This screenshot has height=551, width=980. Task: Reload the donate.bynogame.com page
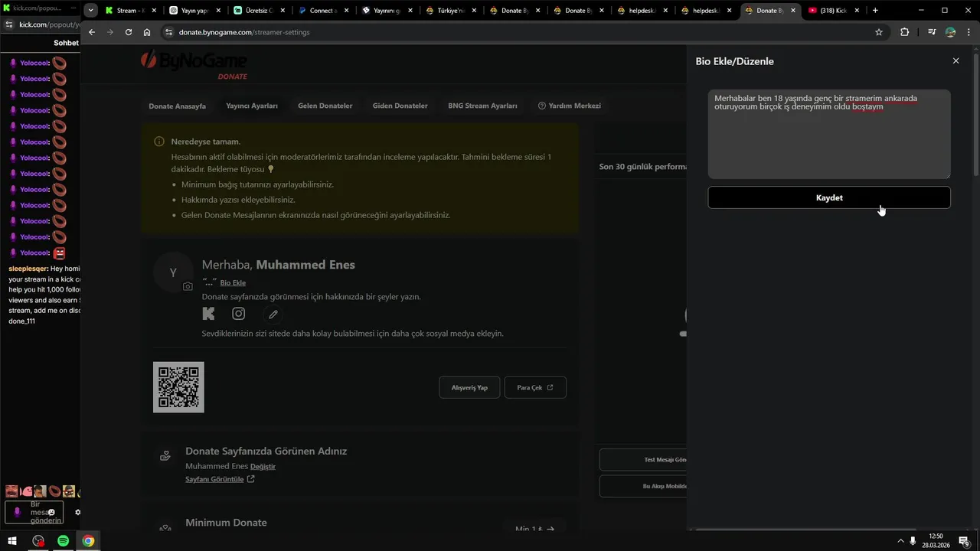pyautogui.click(x=129, y=32)
